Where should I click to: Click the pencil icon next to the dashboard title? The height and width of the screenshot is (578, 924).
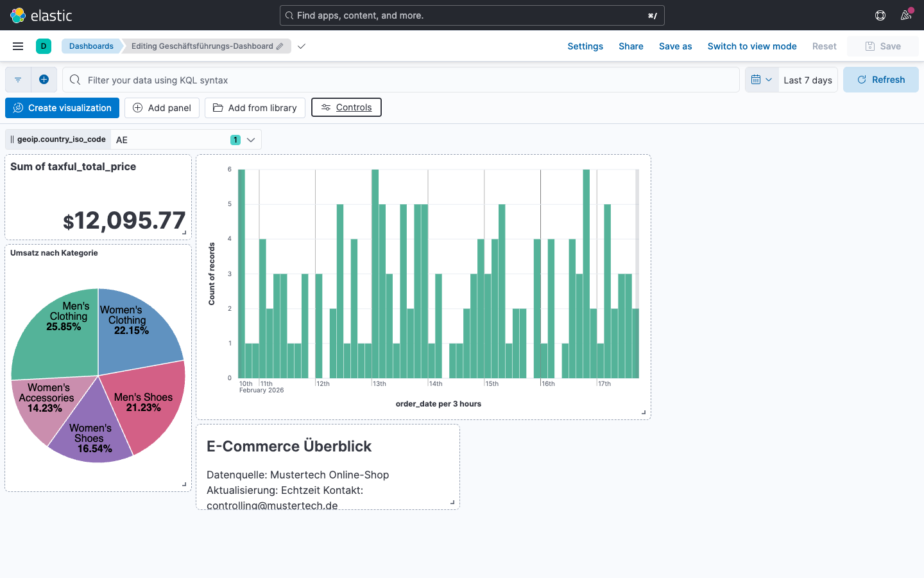(280, 46)
